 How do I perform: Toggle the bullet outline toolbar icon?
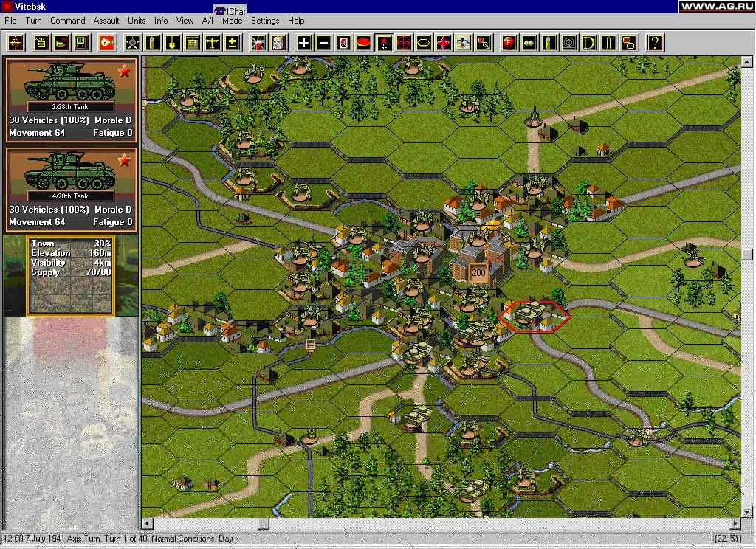[x=608, y=43]
